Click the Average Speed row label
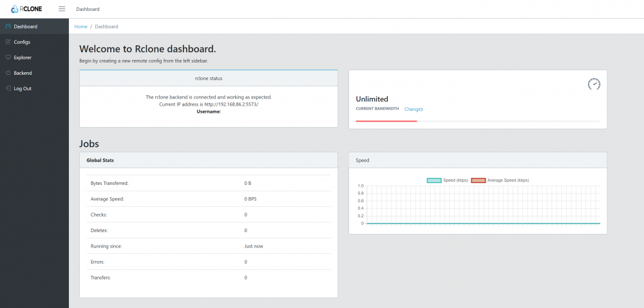The width and height of the screenshot is (644, 308). pyautogui.click(x=107, y=198)
